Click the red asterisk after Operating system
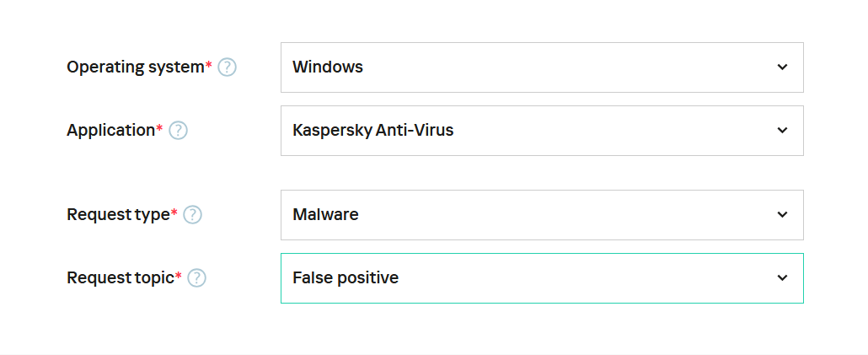868x355 pixels. [x=209, y=66]
